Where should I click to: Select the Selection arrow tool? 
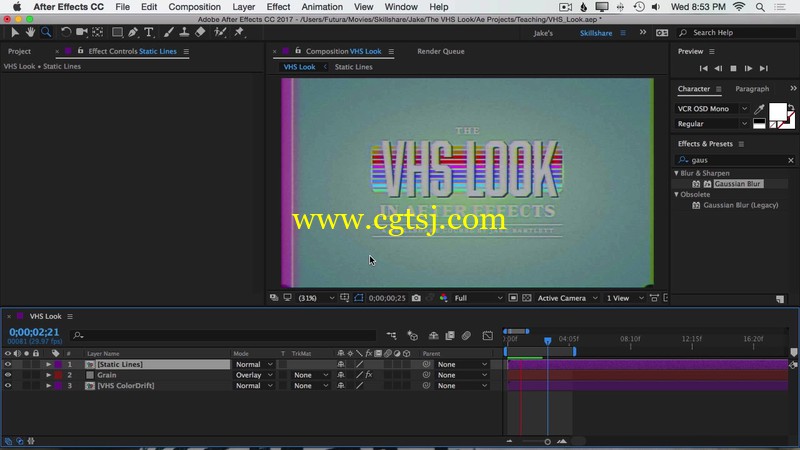[x=14, y=32]
